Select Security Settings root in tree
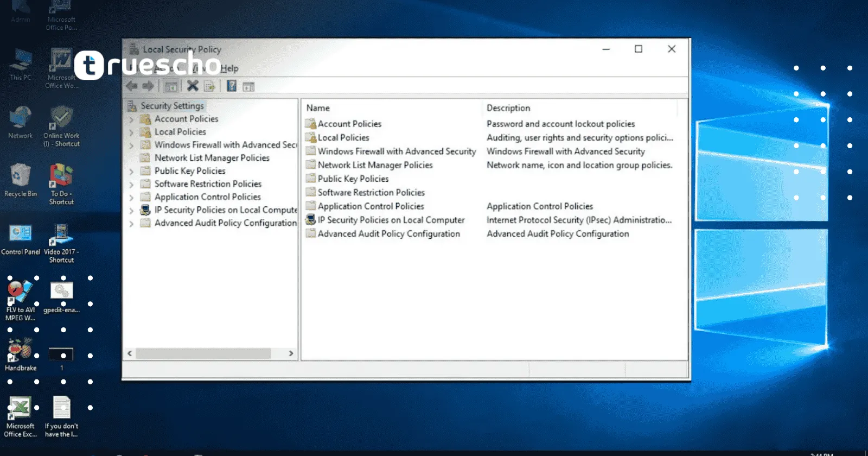868x456 pixels. click(172, 106)
